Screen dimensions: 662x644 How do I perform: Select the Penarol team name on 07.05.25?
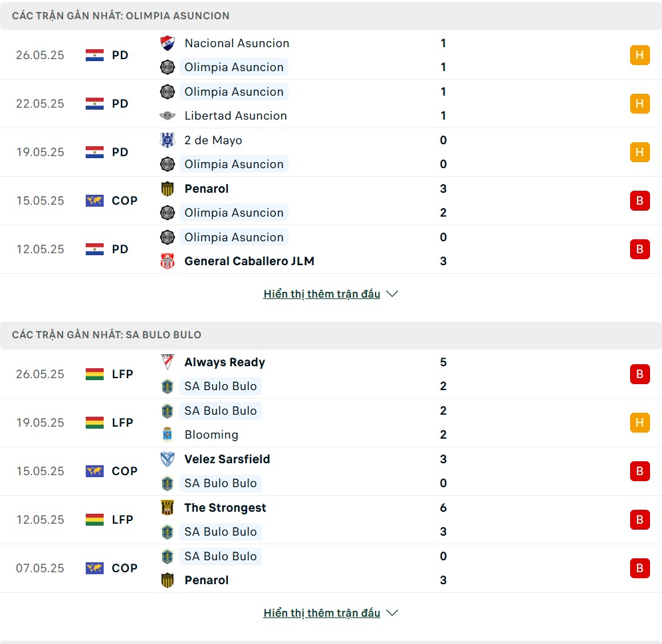(x=207, y=580)
